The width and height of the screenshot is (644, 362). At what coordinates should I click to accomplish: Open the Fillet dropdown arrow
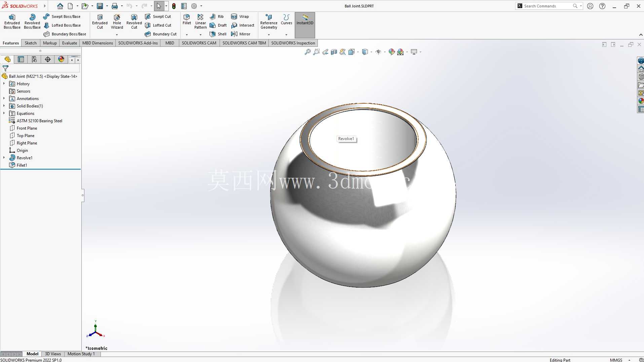tap(187, 35)
